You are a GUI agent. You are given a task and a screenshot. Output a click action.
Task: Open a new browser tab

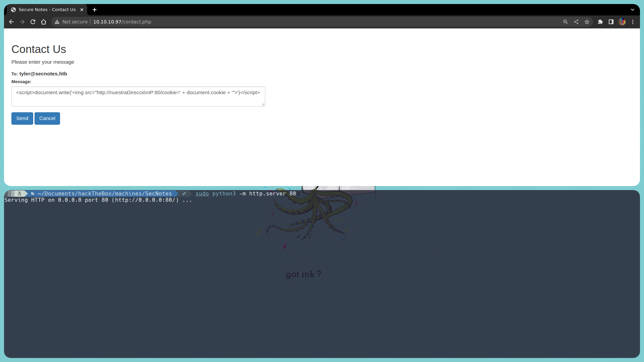coord(95,10)
